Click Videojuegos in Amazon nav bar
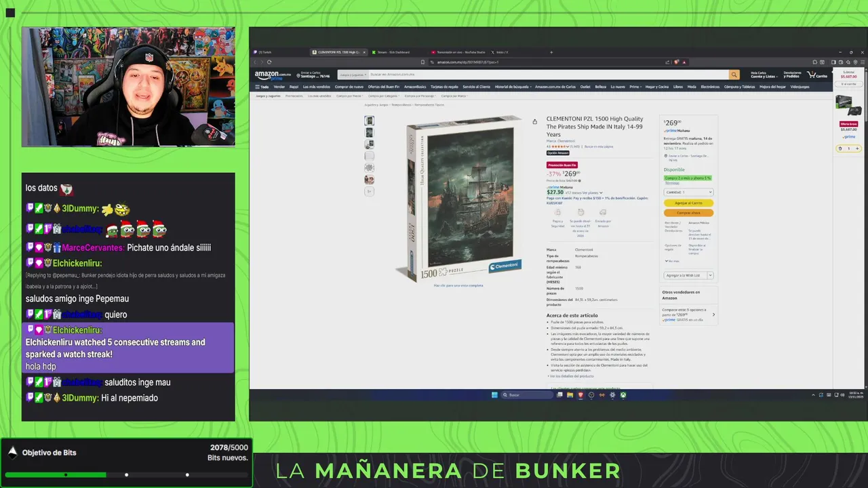 (x=800, y=87)
